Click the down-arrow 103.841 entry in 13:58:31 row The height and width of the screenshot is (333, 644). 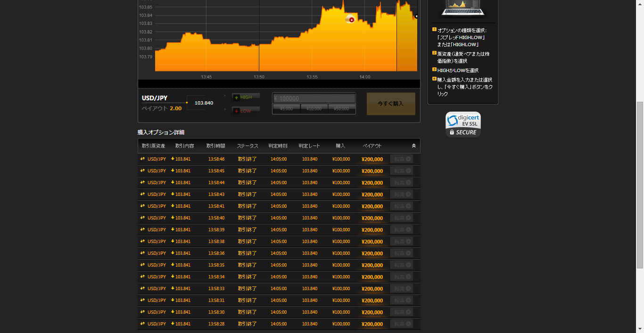click(181, 301)
